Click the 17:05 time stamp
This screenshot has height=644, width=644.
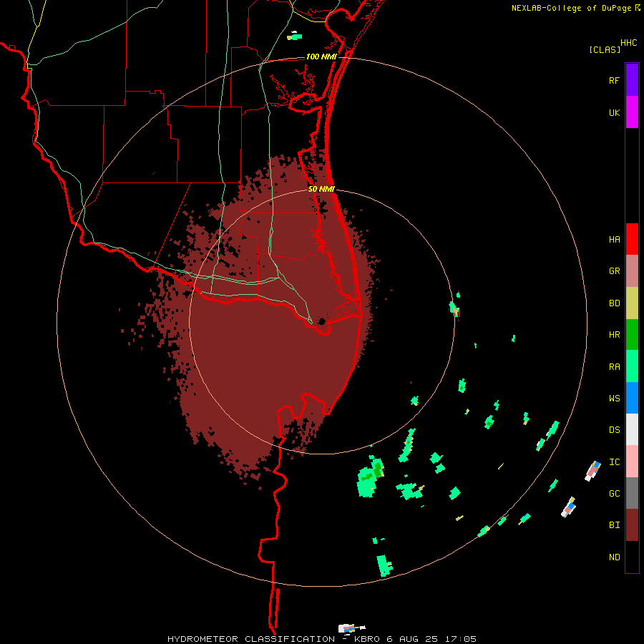460,639
